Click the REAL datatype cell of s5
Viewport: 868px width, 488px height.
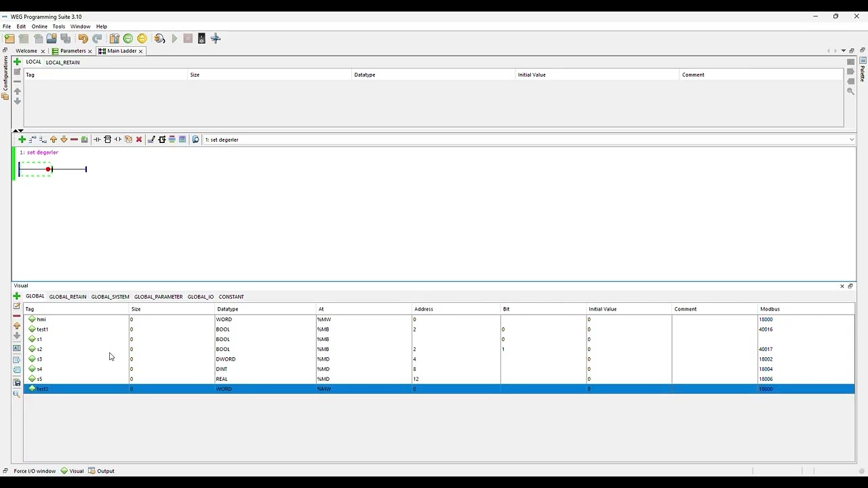[x=266, y=379]
